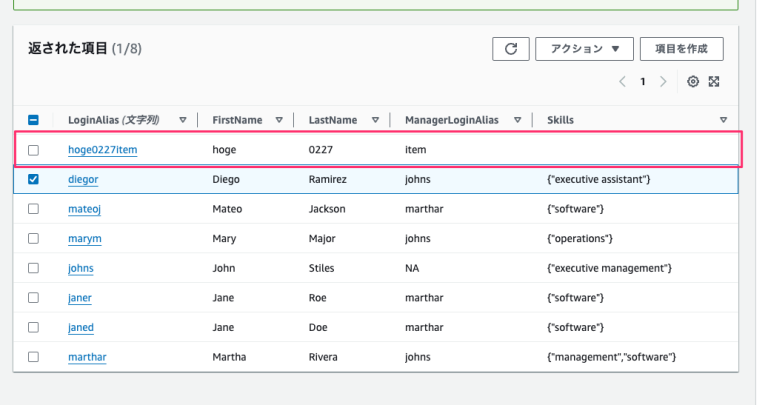Uncheck the diegor row checkbox

[33, 179]
